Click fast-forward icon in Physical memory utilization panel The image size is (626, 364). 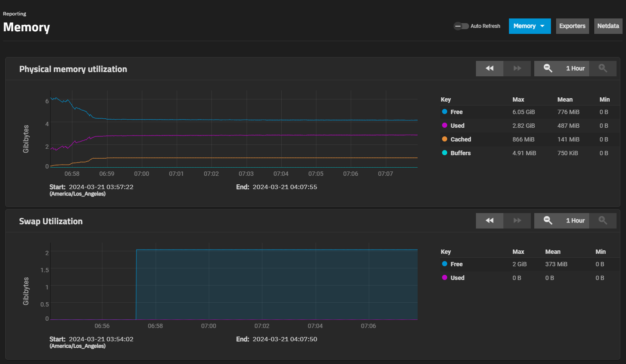point(517,69)
